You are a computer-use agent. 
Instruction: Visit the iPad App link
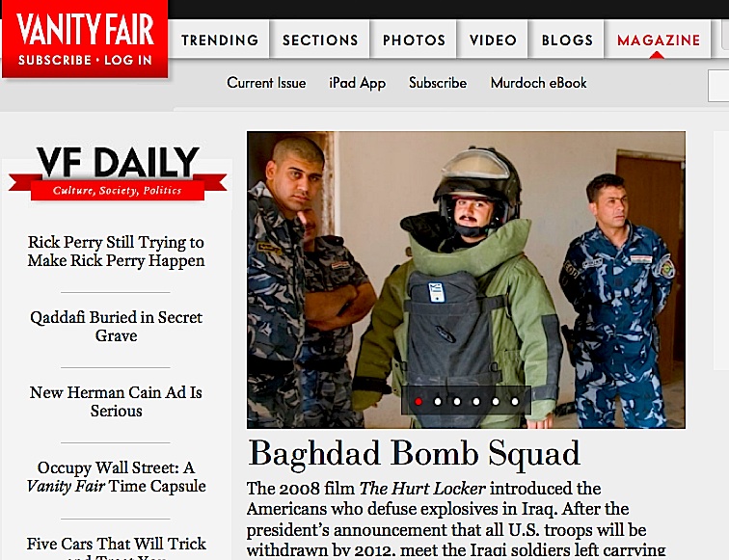[x=357, y=83]
